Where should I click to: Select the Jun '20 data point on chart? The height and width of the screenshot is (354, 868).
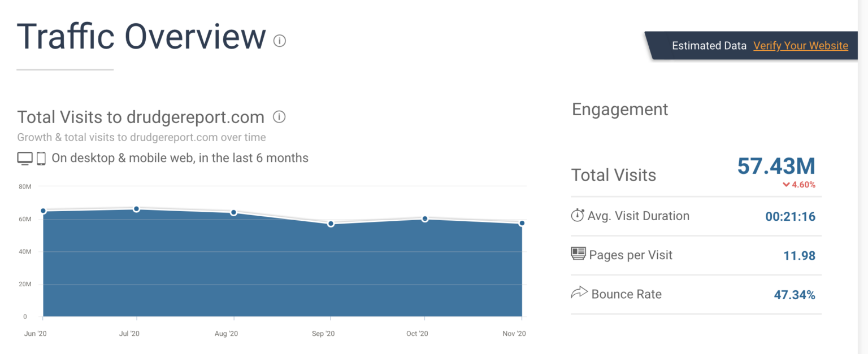(43, 211)
